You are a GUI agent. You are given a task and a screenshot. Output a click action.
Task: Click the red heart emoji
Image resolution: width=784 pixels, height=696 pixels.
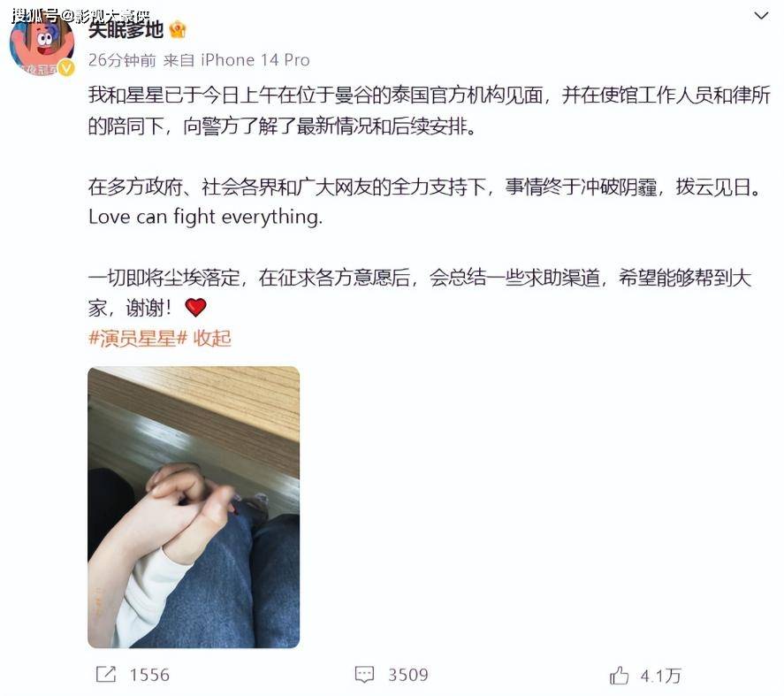tap(195, 307)
